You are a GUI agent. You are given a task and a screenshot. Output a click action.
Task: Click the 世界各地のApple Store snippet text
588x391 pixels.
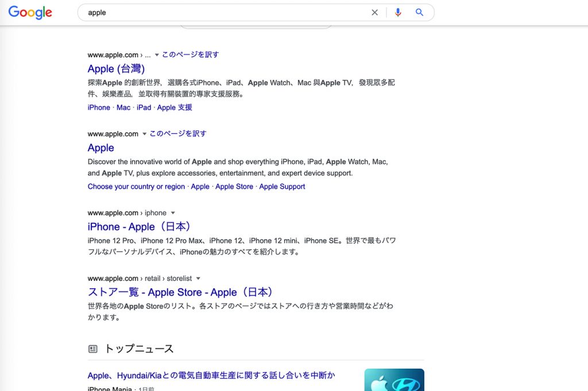(240, 312)
